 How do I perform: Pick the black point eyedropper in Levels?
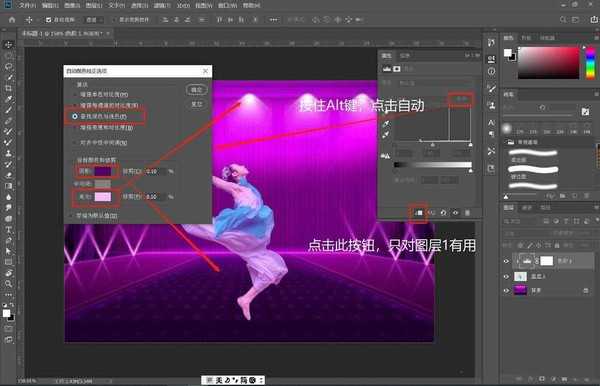(386, 112)
